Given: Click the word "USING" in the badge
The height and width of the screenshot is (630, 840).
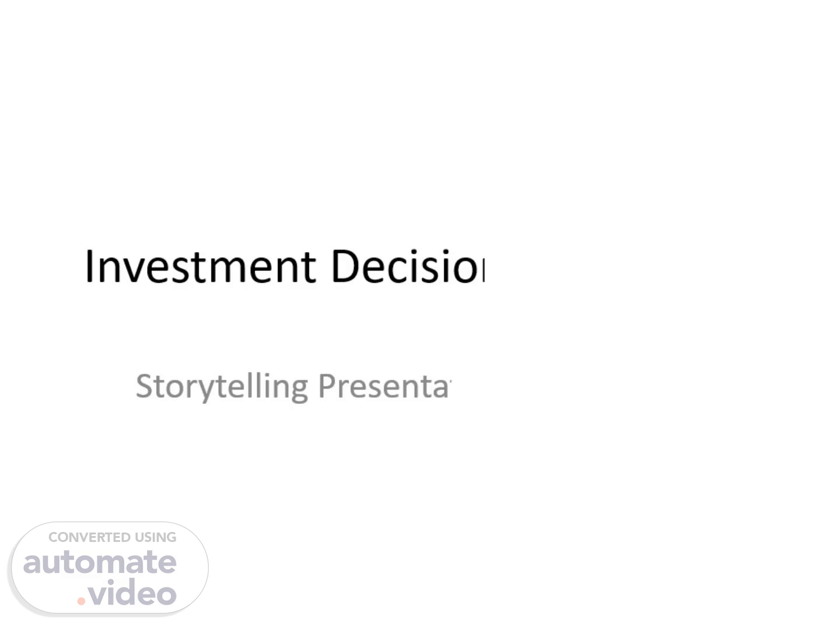Looking at the screenshot, I should [x=156, y=537].
